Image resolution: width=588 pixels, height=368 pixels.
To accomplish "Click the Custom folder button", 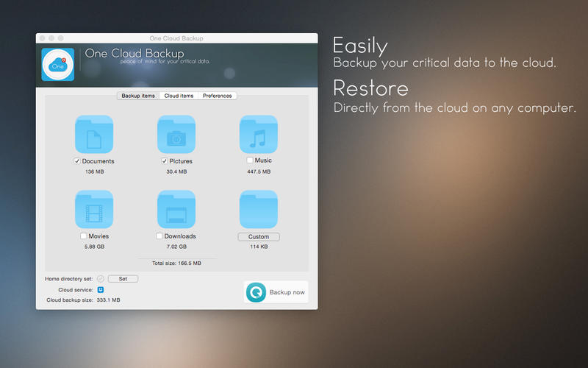I will coord(259,236).
